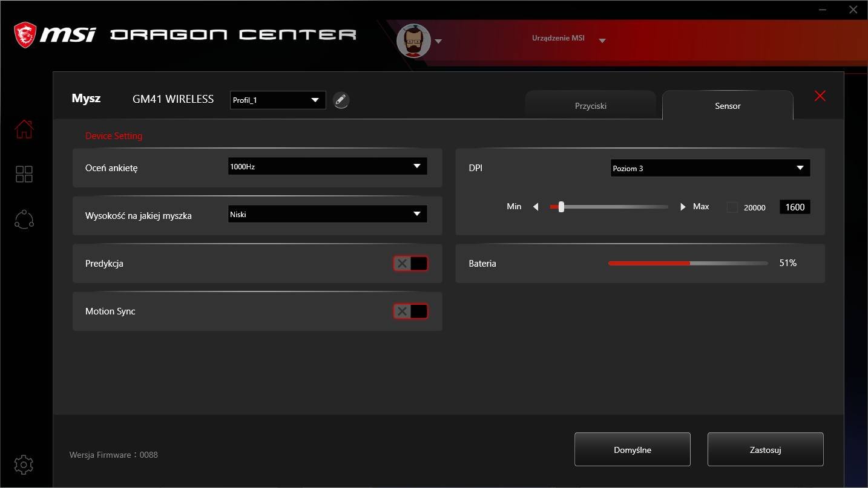Screen dimensions: 868x488
Task: Click the MSI dragon shield logo
Action: pos(25,34)
